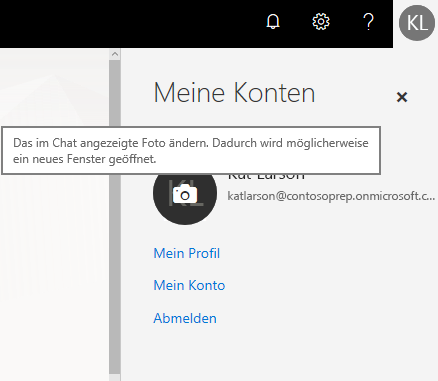Change profile photo via camera icon
Image resolution: width=438 pixels, height=381 pixels.
(x=185, y=193)
